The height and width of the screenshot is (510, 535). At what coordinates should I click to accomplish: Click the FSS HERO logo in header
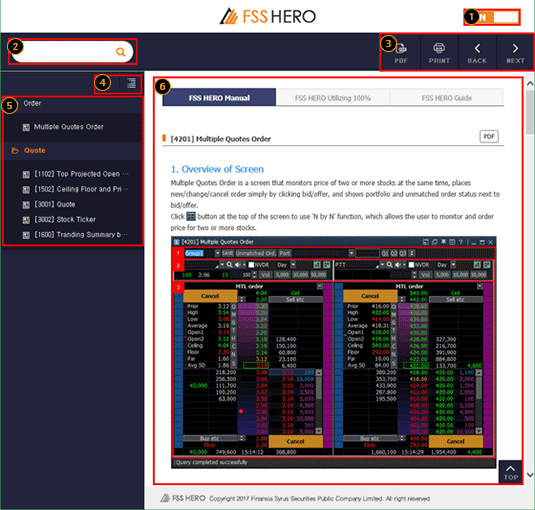pos(268,16)
